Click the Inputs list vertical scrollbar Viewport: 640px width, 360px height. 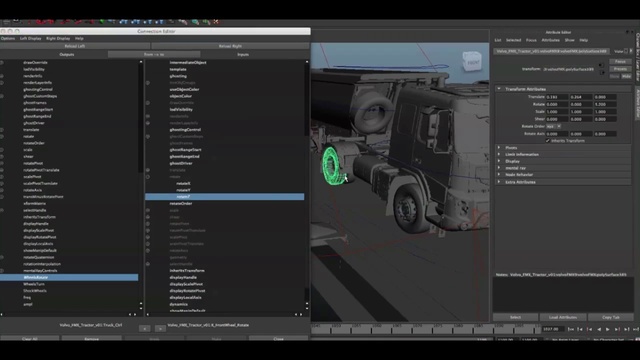307,184
